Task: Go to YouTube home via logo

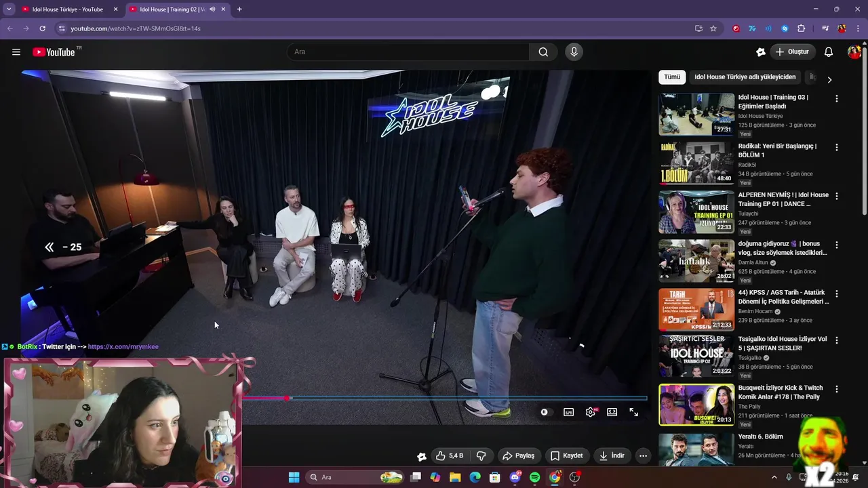Action: pyautogui.click(x=54, y=52)
